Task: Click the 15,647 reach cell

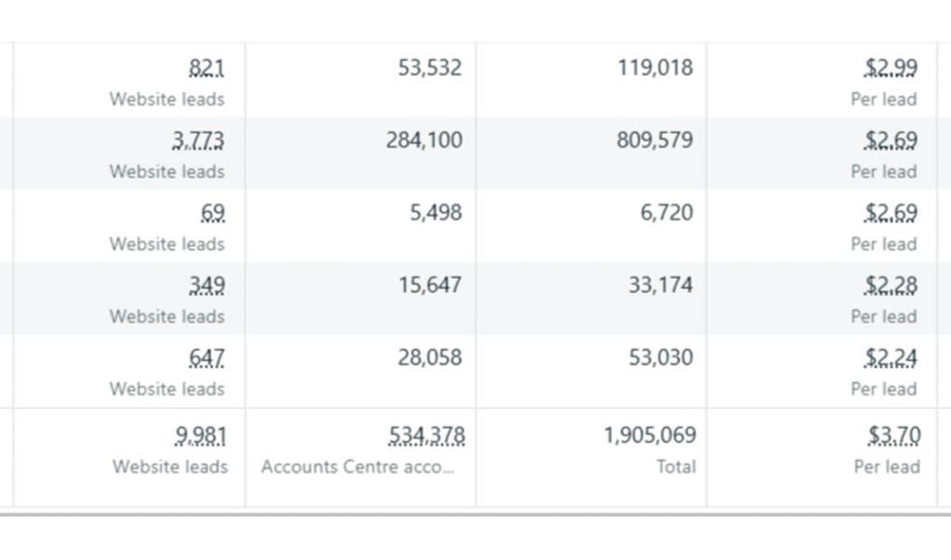Action: point(430,285)
